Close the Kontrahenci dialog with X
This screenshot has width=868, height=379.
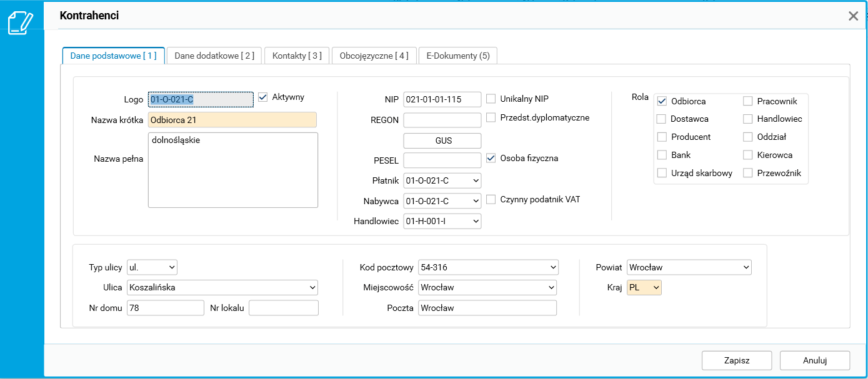point(853,16)
